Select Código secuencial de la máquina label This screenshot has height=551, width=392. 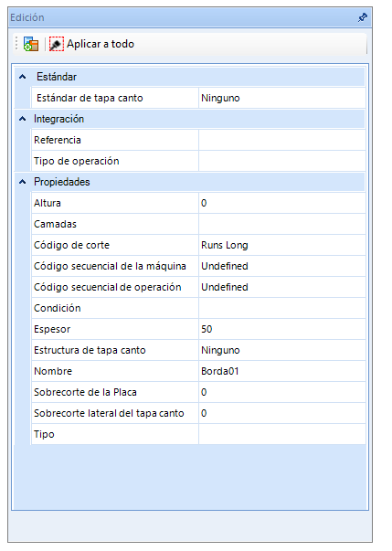pos(110,266)
